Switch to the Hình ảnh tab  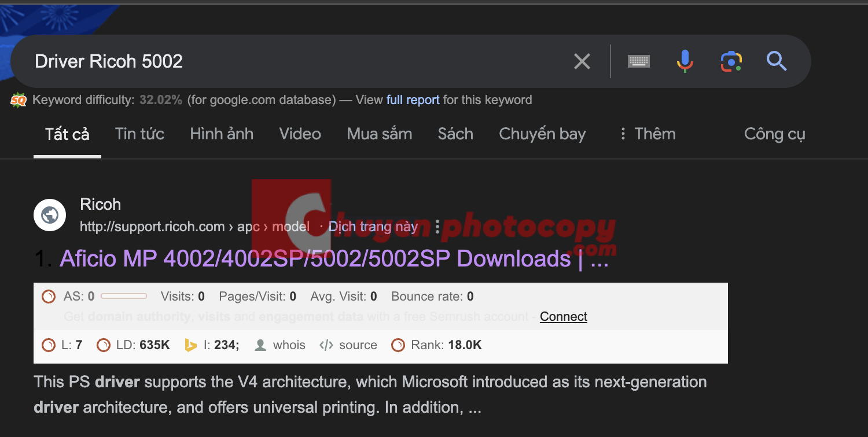[x=222, y=134]
